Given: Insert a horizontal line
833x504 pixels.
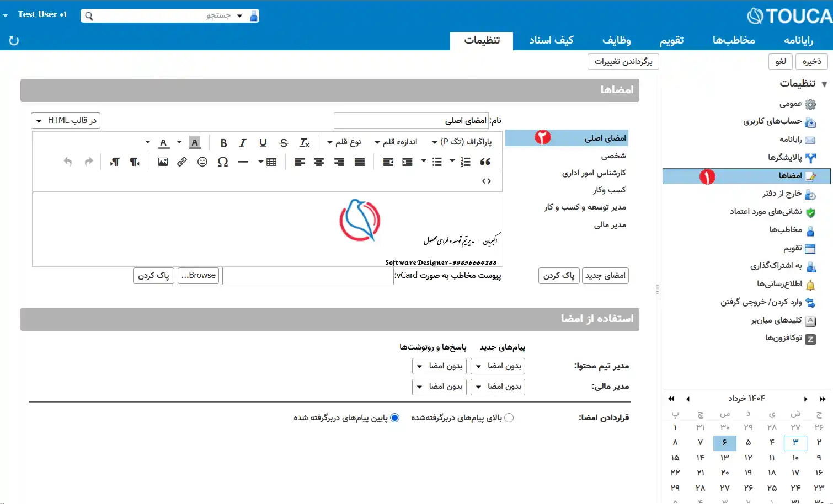Looking at the screenshot, I should coord(243,162).
